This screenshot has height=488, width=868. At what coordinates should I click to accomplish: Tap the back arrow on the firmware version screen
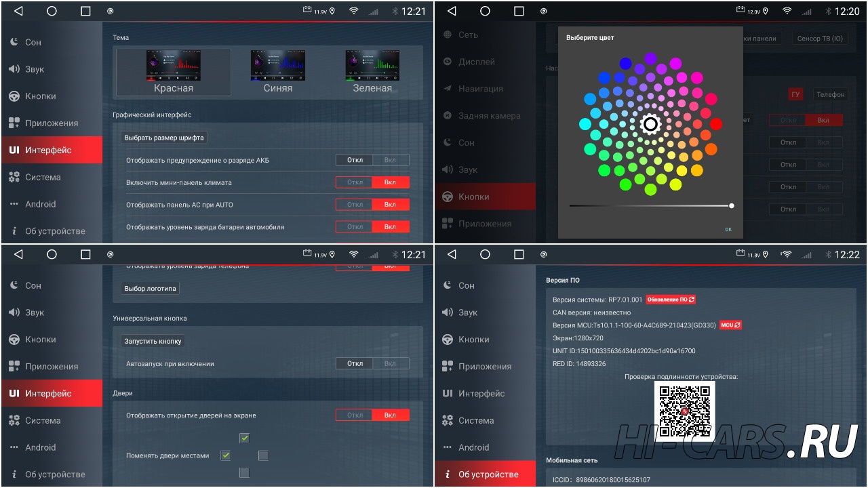click(x=452, y=254)
